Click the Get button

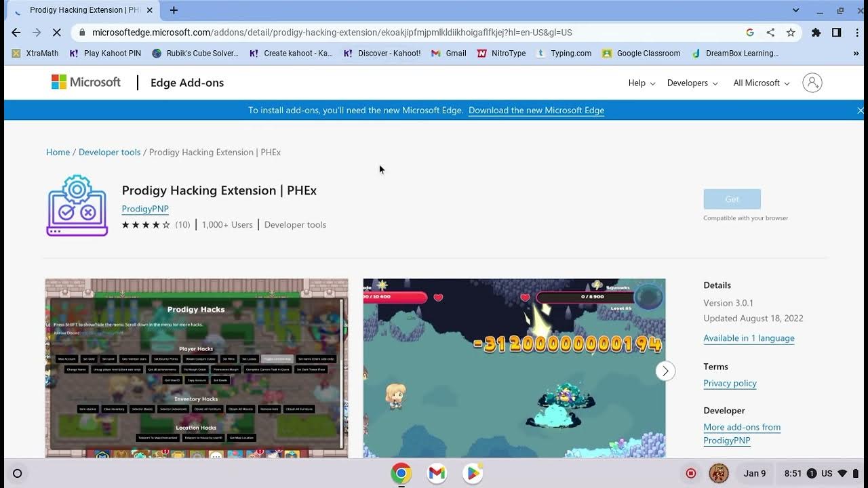click(x=732, y=199)
